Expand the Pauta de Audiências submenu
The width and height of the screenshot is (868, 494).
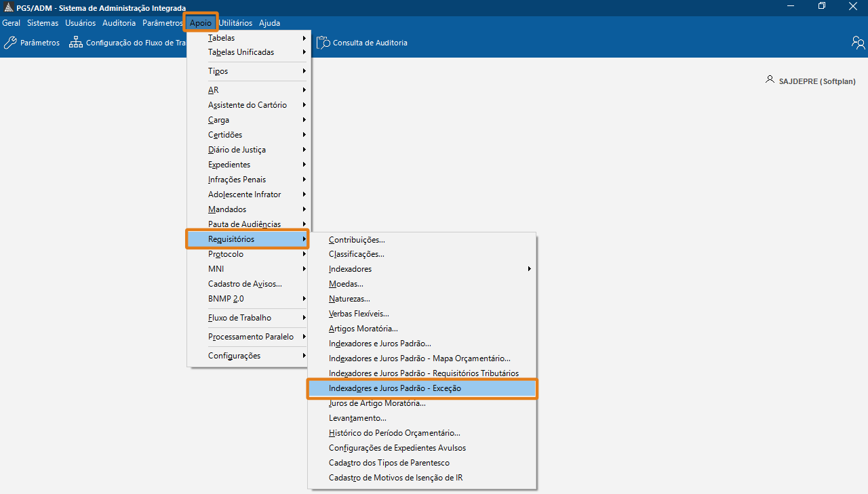pyautogui.click(x=249, y=224)
